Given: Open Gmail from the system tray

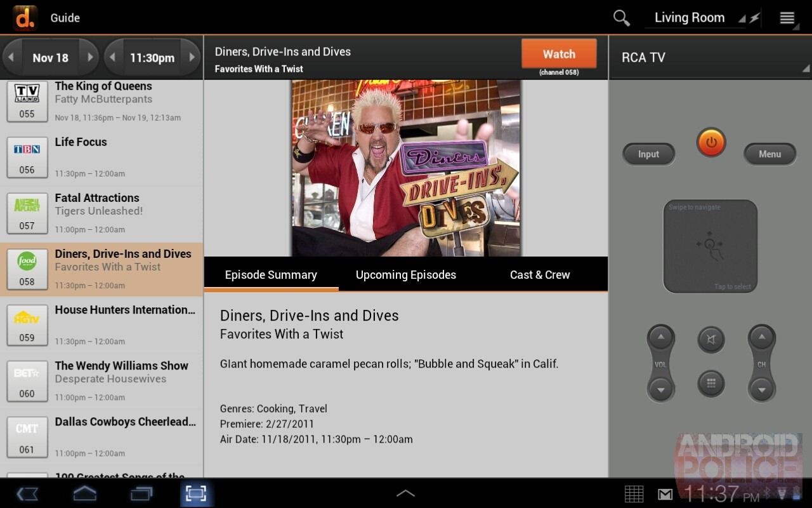Looking at the screenshot, I should (x=665, y=493).
